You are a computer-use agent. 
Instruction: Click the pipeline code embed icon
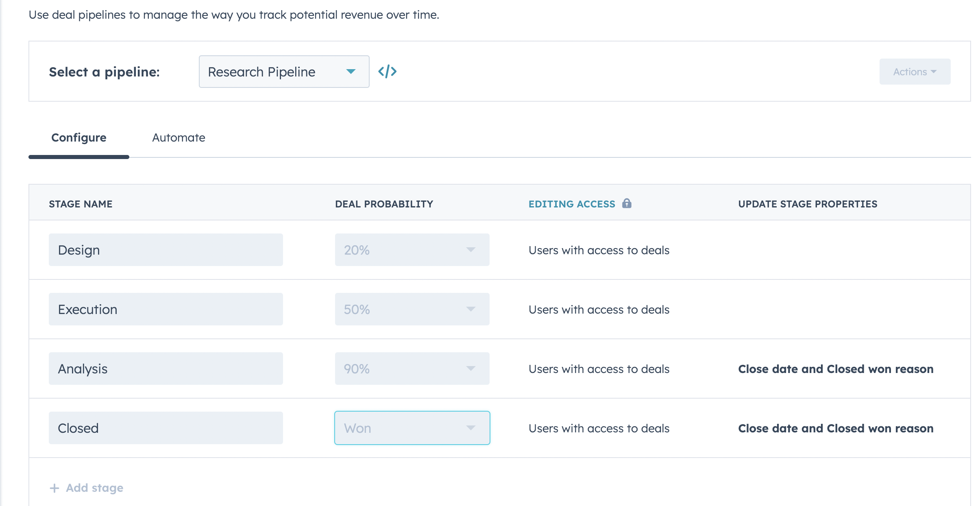[387, 72]
